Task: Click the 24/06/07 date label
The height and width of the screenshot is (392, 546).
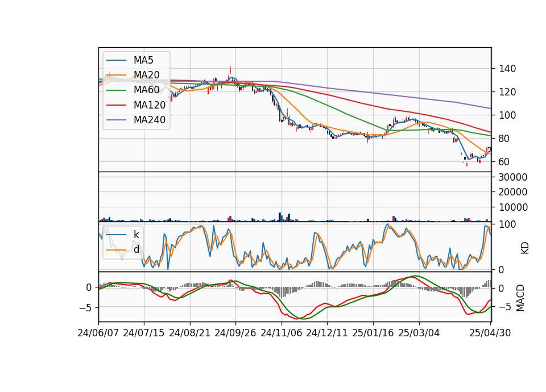Action: (x=98, y=333)
